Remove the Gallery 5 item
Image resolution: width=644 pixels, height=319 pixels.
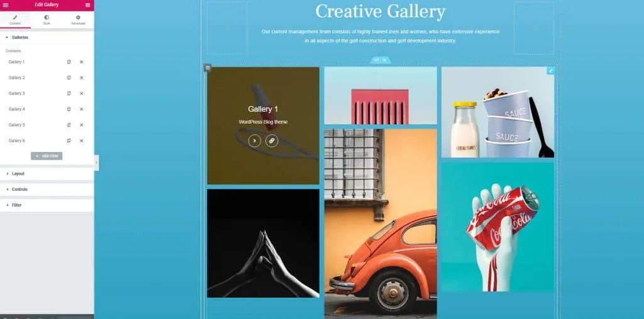(x=81, y=124)
